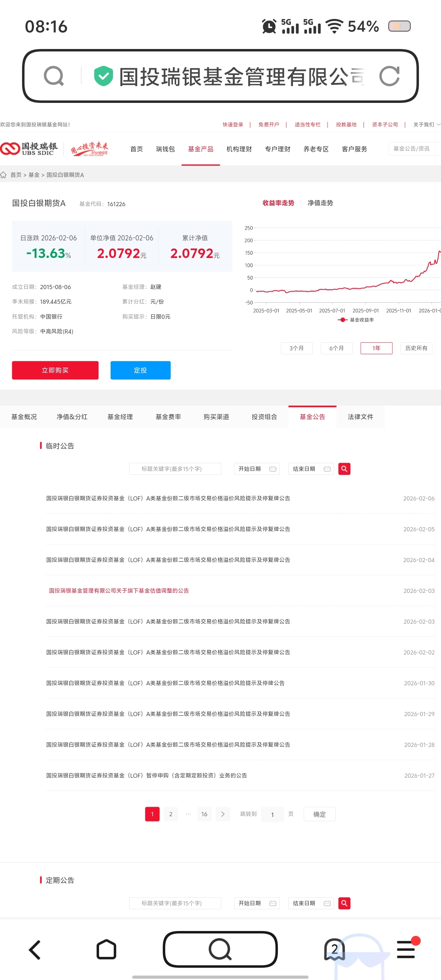Open the 暂停申购 announcement dated 2026-01-27
Image resolution: width=441 pixels, height=980 pixels.
pyautogui.click(x=147, y=775)
